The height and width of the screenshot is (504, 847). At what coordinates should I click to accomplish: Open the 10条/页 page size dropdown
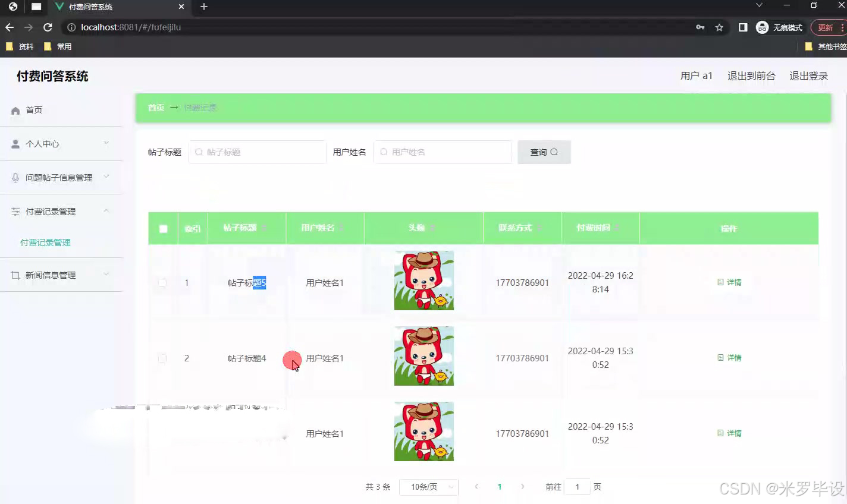click(428, 486)
